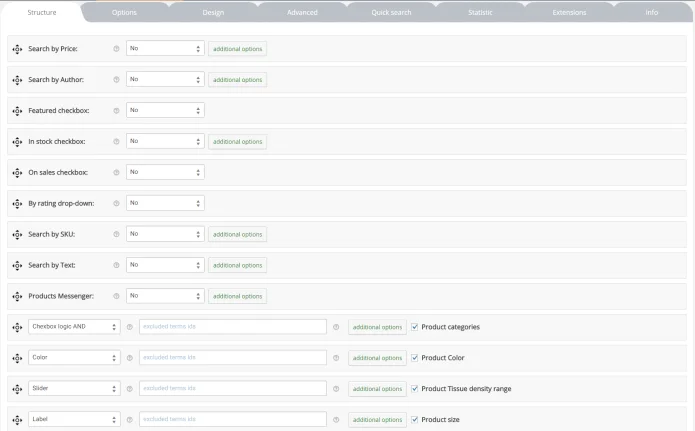The width and height of the screenshot is (695, 431).
Task: Click help icon after Color excluded terms field
Action: (x=336, y=358)
